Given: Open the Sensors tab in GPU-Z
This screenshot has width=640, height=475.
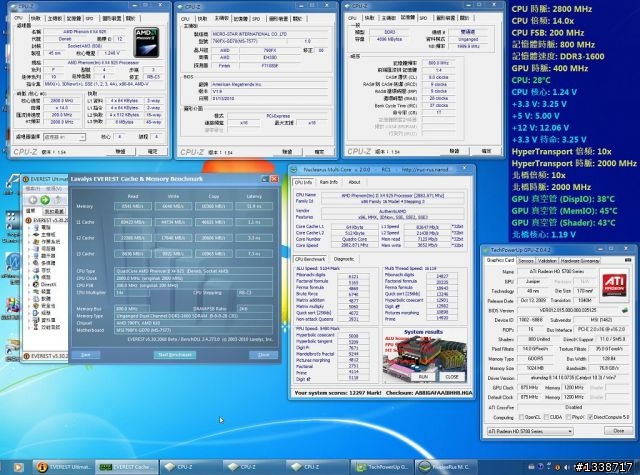Looking at the screenshot, I should (x=525, y=260).
